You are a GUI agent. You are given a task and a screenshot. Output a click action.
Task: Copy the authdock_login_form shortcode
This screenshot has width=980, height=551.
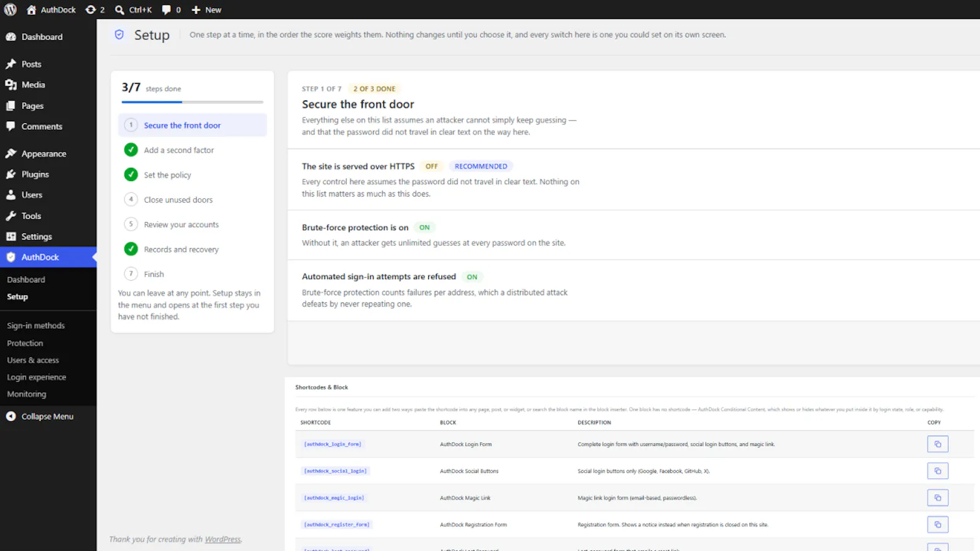(937, 444)
